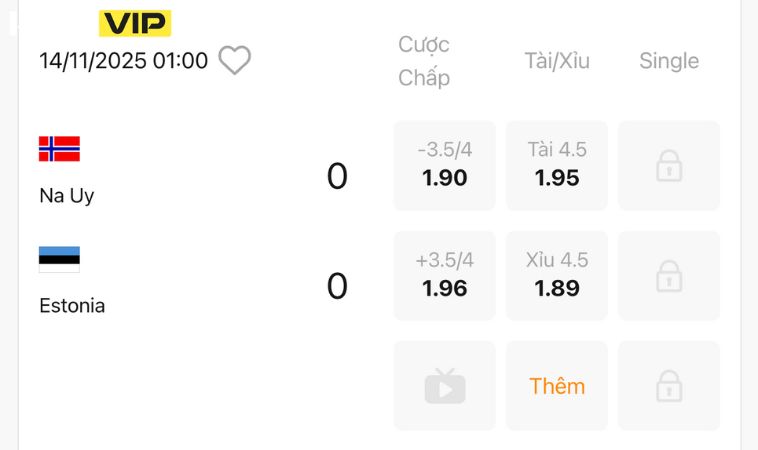Select the Cược Chấp column header
Viewport: 758px width, 450px height.
coord(424,61)
